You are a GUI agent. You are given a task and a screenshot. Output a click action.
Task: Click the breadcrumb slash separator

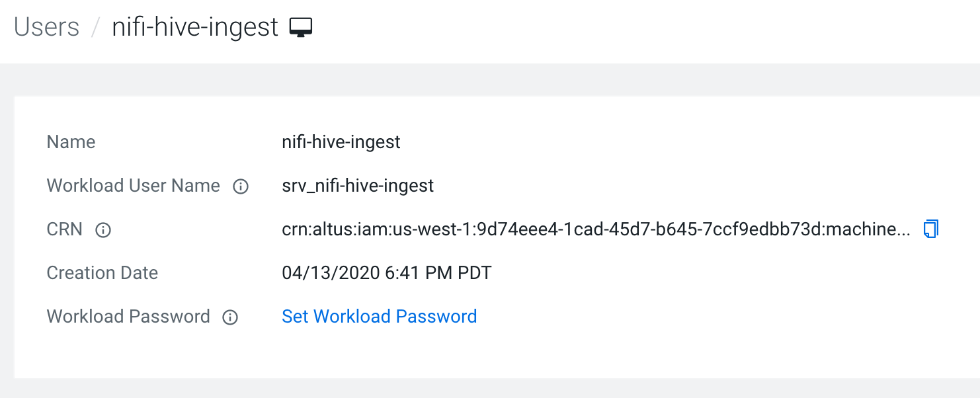[96, 28]
